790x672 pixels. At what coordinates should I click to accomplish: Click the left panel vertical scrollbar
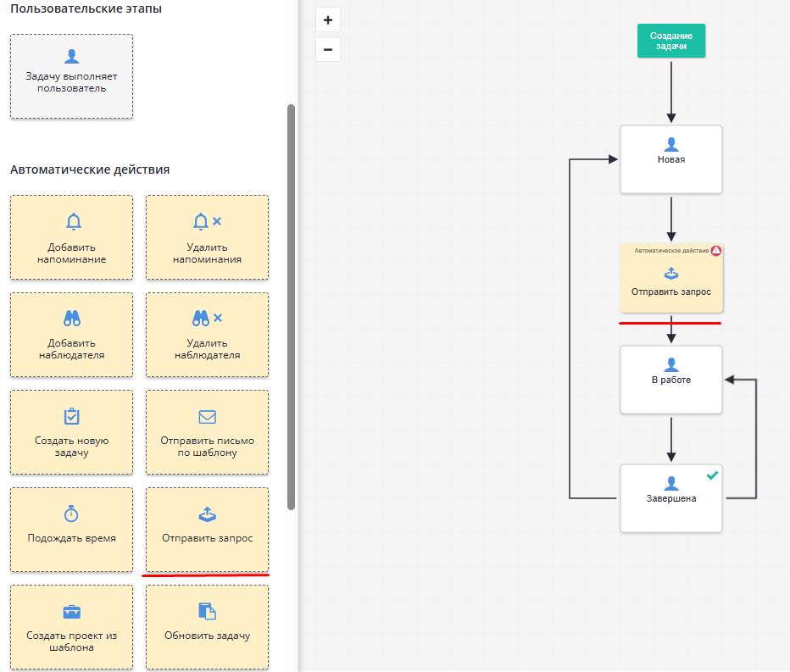(291, 305)
